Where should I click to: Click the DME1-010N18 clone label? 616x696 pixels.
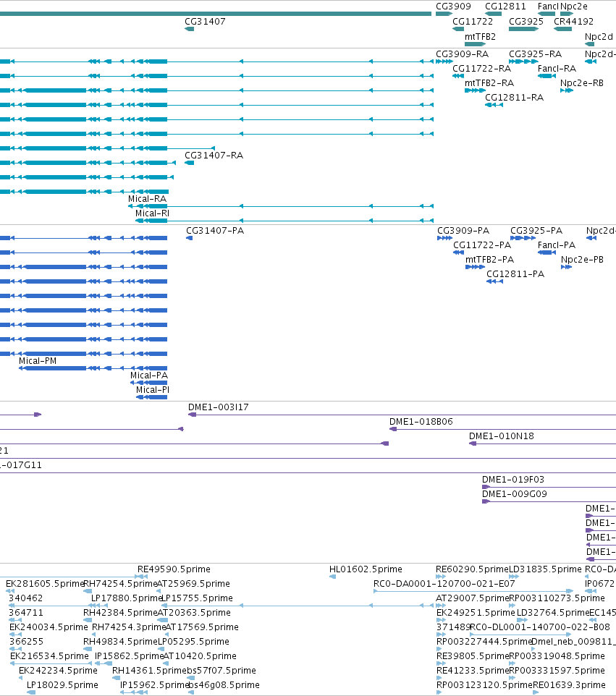[502, 436]
